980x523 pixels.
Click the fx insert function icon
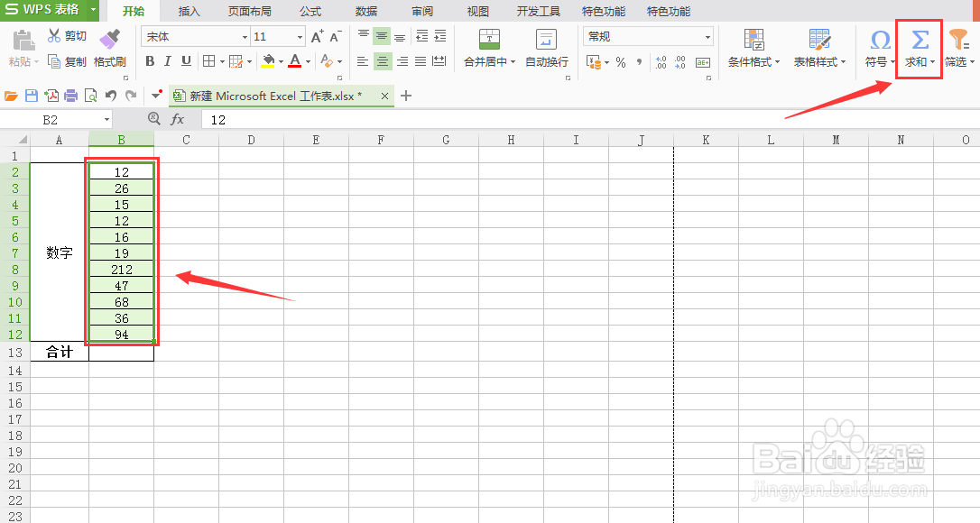(178, 119)
